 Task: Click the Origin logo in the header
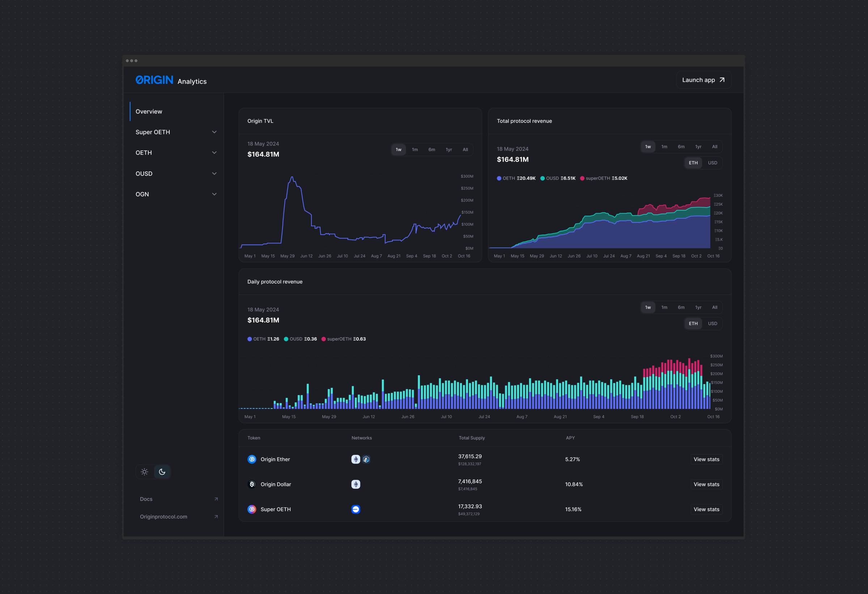(x=154, y=80)
